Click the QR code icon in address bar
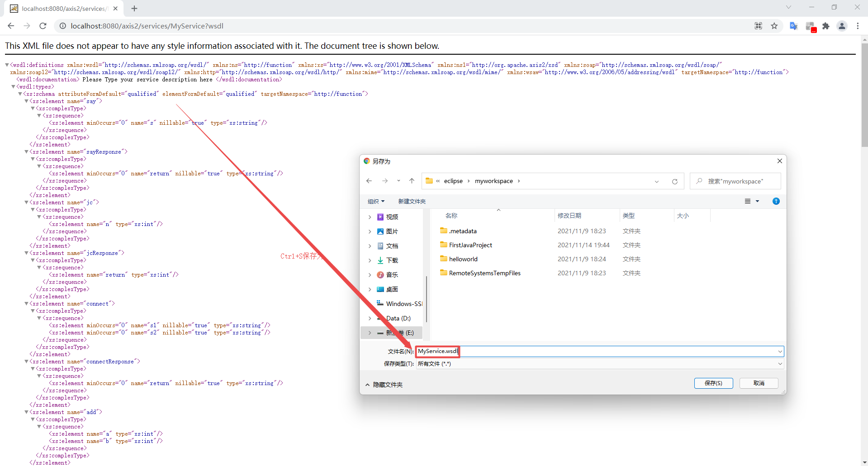The width and height of the screenshot is (868, 466). [759, 26]
